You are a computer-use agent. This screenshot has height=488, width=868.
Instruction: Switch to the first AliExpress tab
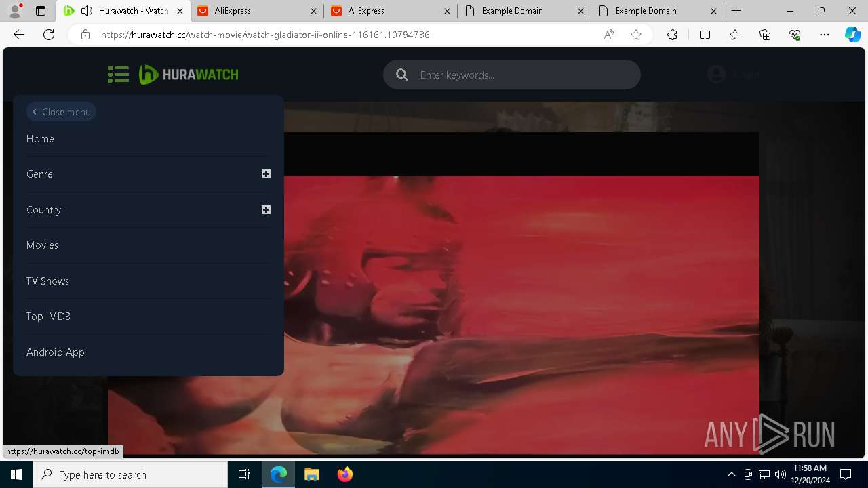click(x=257, y=11)
